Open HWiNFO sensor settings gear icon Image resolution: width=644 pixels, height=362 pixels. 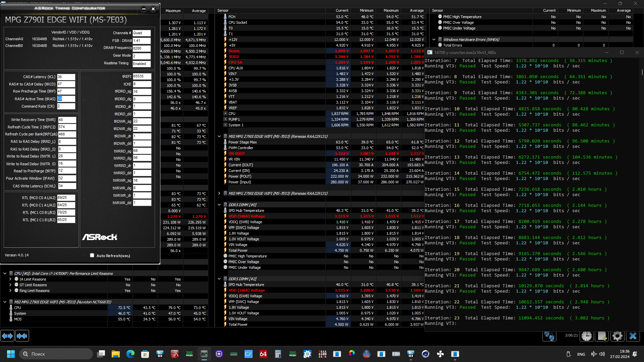[617, 336]
